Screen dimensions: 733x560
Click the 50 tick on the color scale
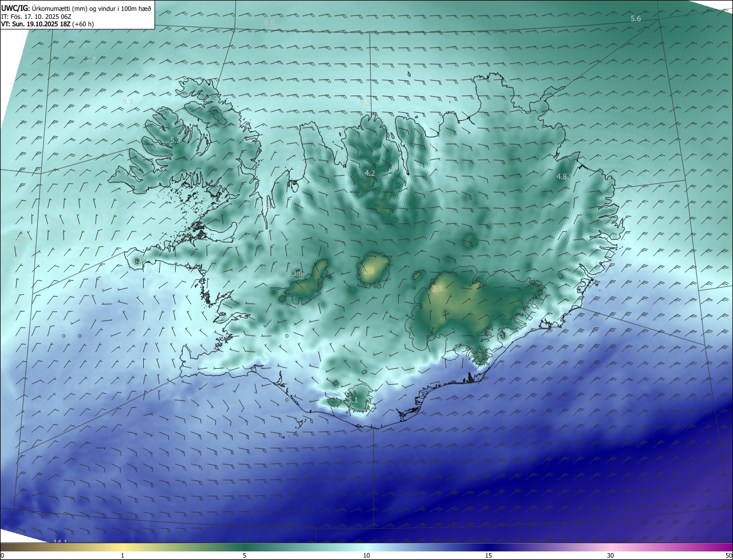click(x=728, y=555)
